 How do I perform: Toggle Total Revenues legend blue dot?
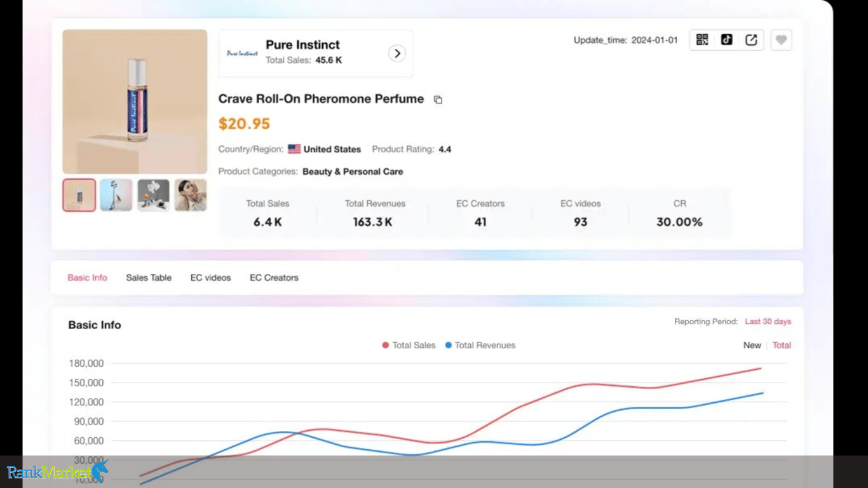448,346
